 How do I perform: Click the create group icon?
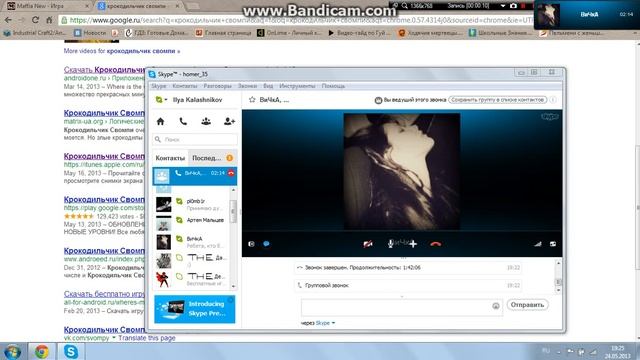click(x=206, y=121)
